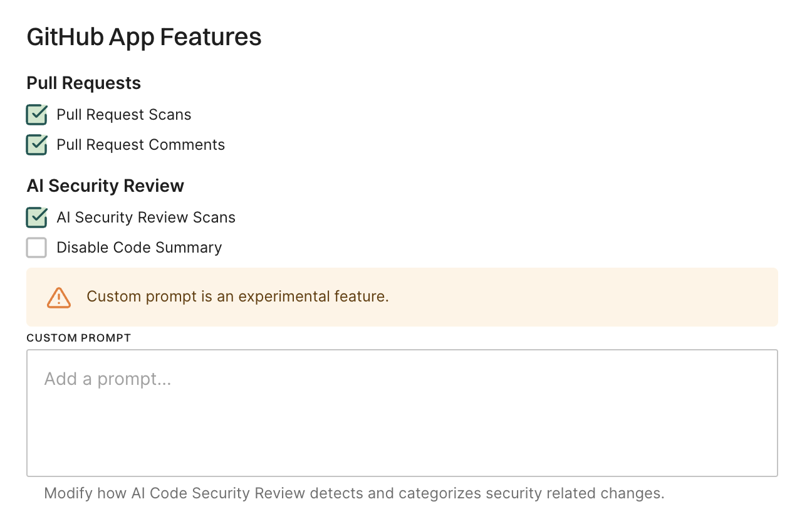Click the checkmark icon beside Pull Request Comments
The height and width of the screenshot is (514, 812).
point(36,145)
